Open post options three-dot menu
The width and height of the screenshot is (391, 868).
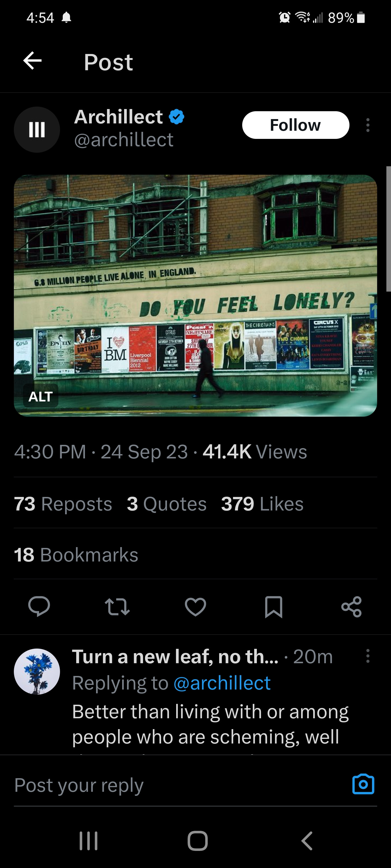tap(368, 125)
